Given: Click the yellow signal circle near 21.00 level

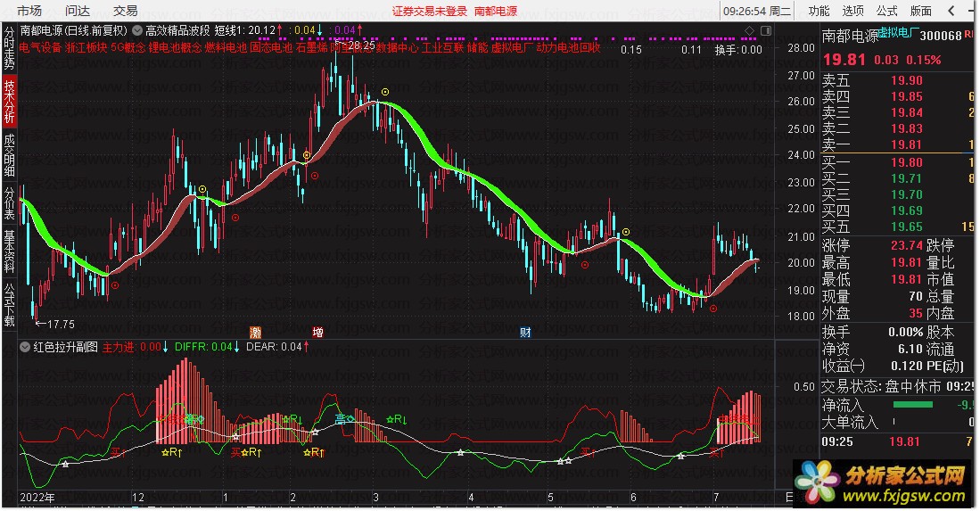Looking at the screenshot, I should click(626, 232).
